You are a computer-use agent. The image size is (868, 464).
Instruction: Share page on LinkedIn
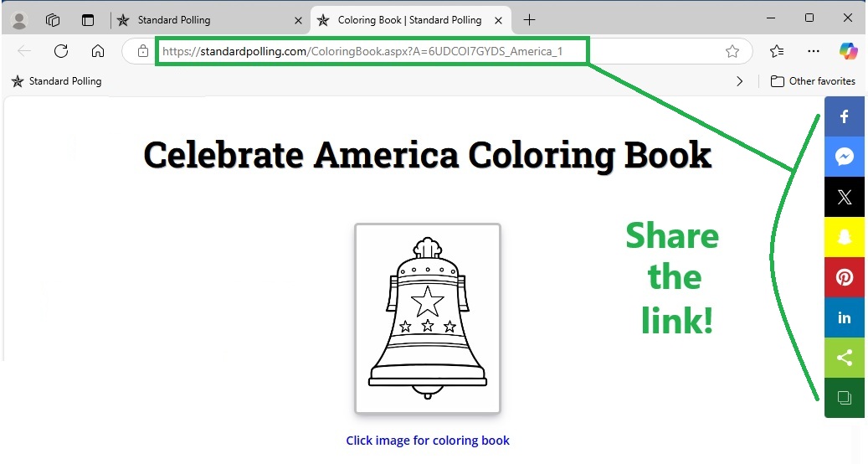[x=844, y=317]
